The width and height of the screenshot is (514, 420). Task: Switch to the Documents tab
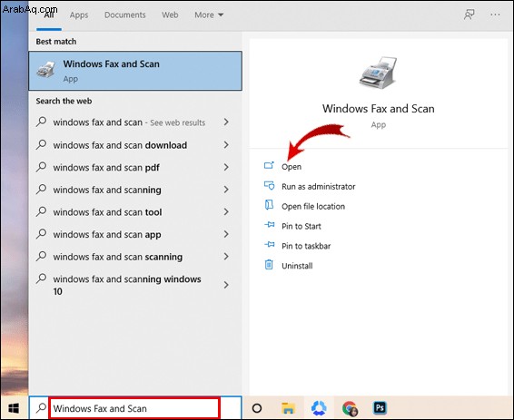[x=125, y=15]
